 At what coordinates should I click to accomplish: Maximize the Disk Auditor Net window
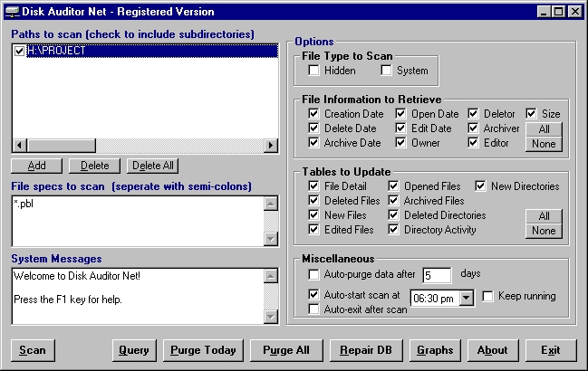click(x=558, y=12)
